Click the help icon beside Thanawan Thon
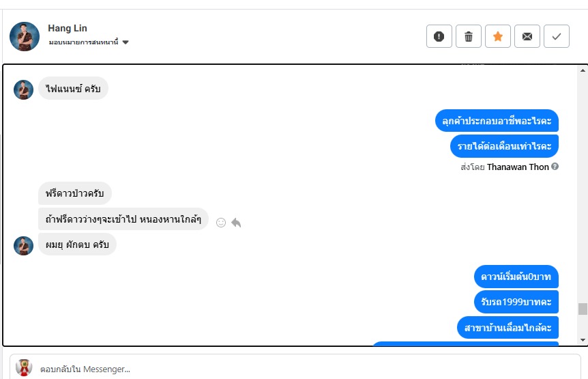588x379 pixels. pos(555,167)
